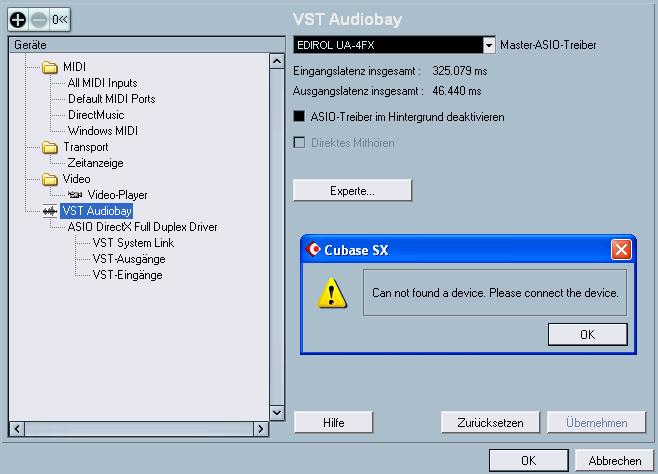658x474 pixels.
Task: Click the Cubase SX logo in dialog title
Action: click(x=313, y=249)
